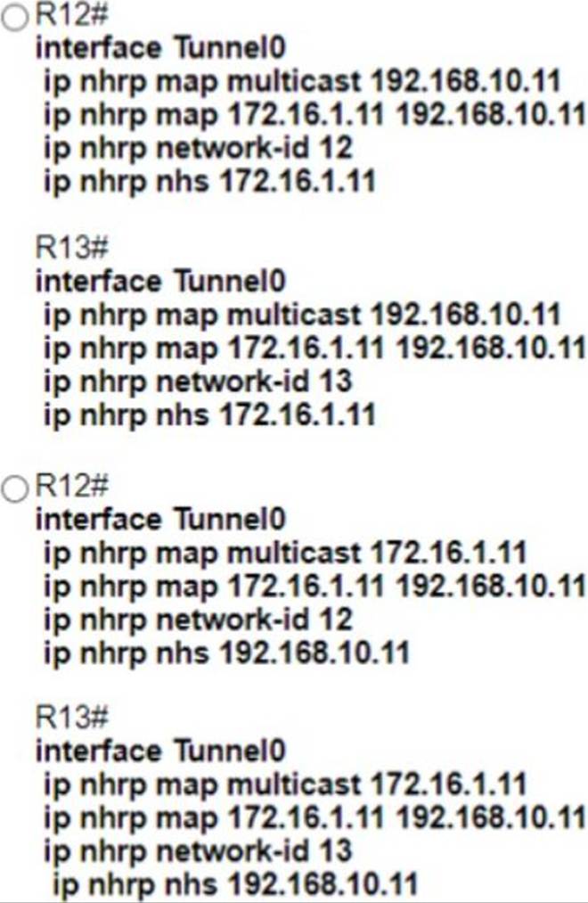This screenshot has height=903, width=588.
Task: Click second option's R13 'map multicast 172.16.1.11' line
Action: (284, 784)
